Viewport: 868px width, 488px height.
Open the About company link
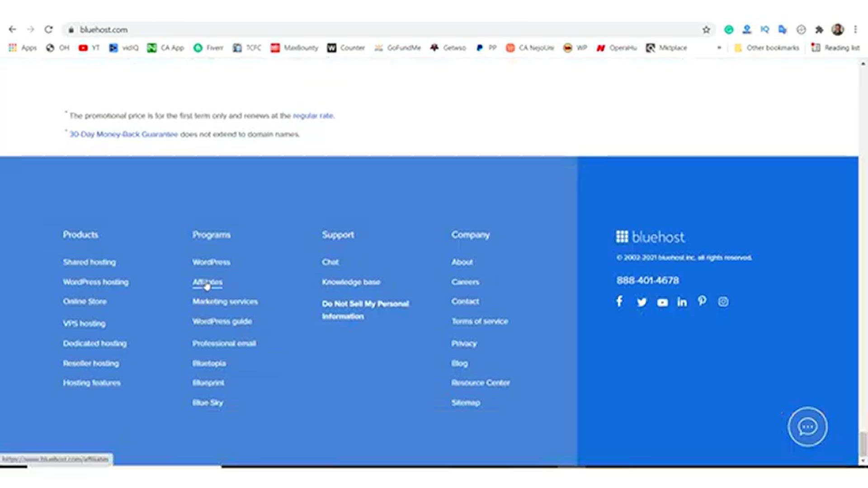(462, 262)
